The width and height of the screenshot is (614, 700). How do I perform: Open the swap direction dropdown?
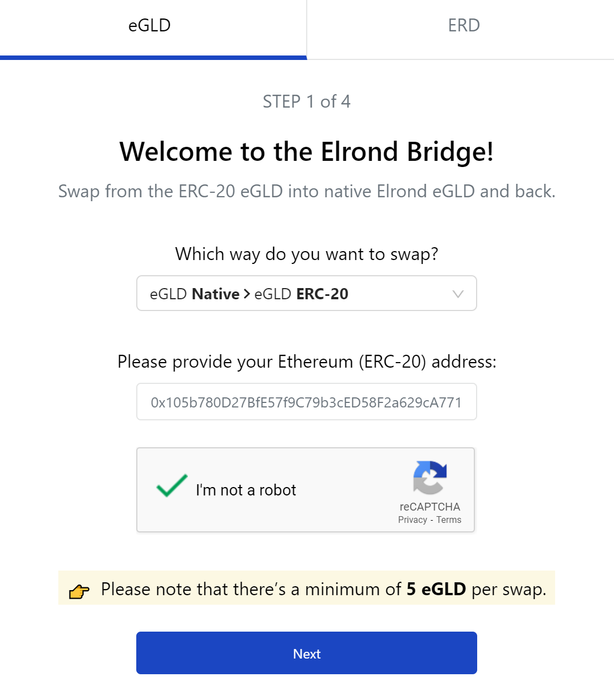coord(307,293)
